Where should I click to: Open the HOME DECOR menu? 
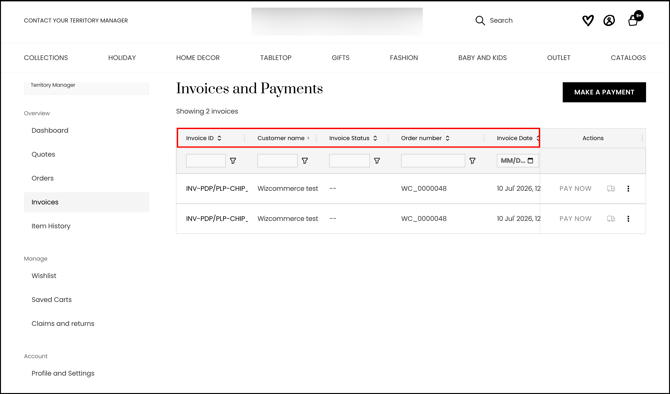click(x=198, y=58)
